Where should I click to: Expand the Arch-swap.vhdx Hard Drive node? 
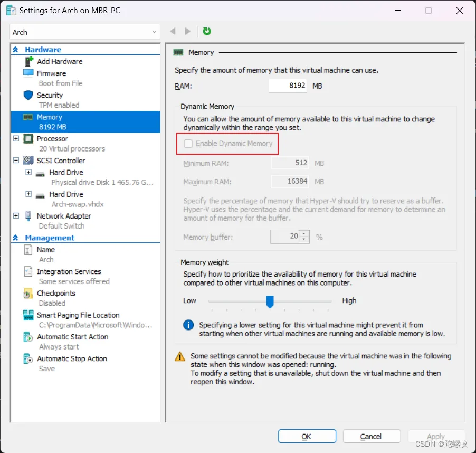pos(28,194)
